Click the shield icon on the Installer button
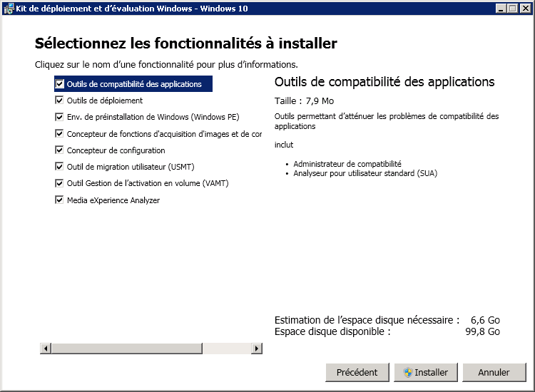 tap(407, 372)
